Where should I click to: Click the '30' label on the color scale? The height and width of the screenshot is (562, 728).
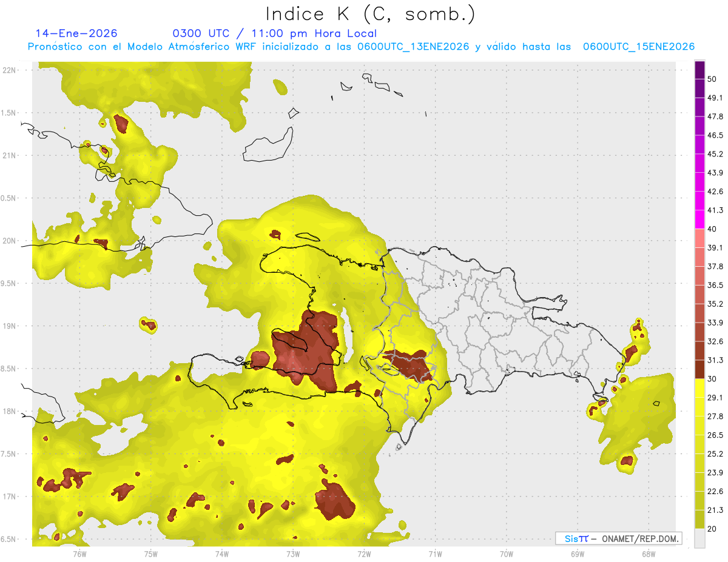[x=712, y=379]
